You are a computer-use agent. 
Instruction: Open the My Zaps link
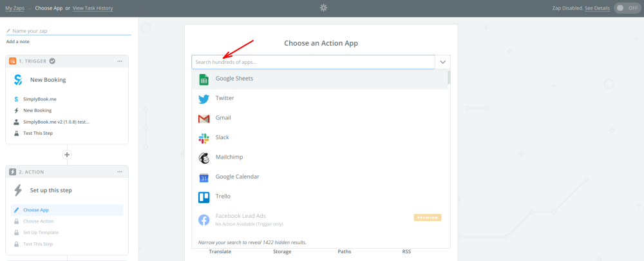16,8
